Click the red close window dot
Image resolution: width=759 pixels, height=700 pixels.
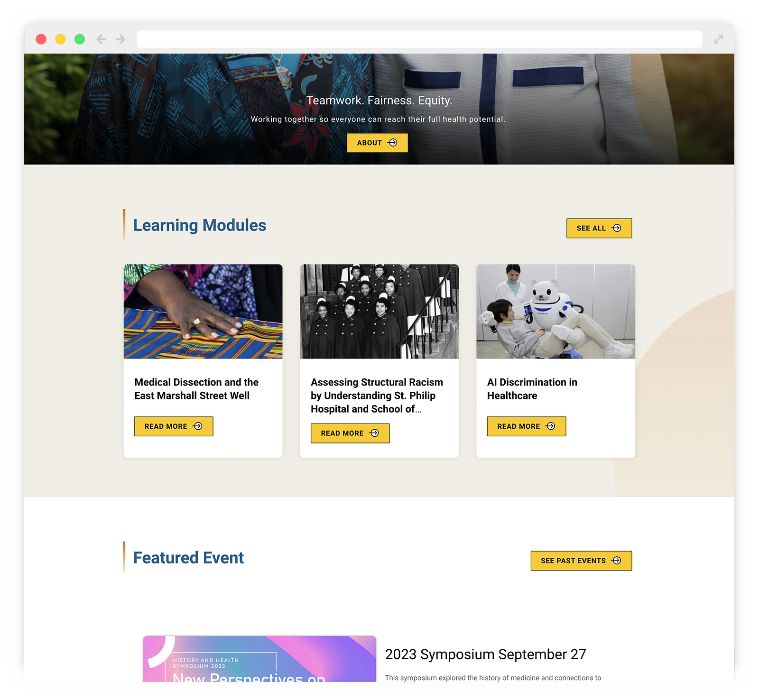click(41, 39)
